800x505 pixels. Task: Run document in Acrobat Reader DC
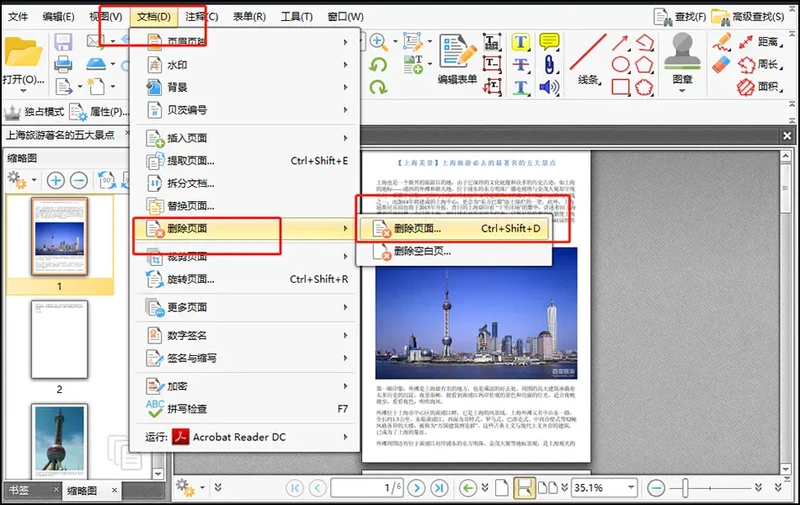(x=247, y=437)
